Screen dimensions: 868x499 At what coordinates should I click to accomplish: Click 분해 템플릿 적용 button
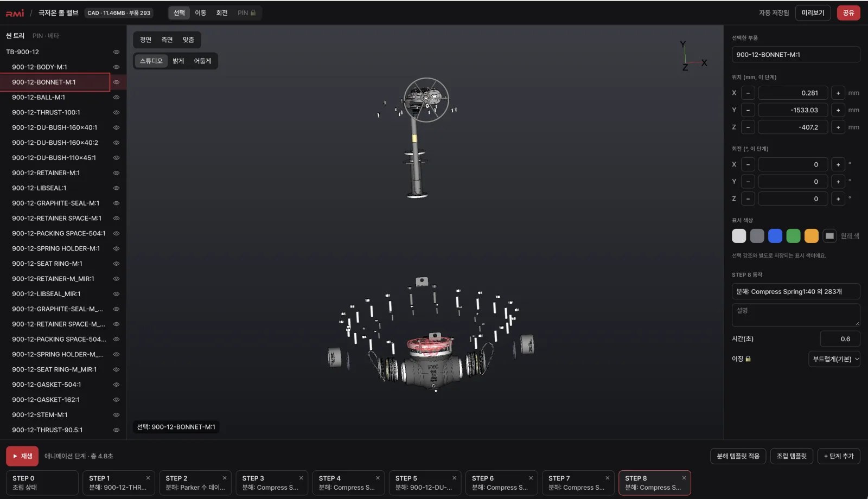[x=738, y=456]
